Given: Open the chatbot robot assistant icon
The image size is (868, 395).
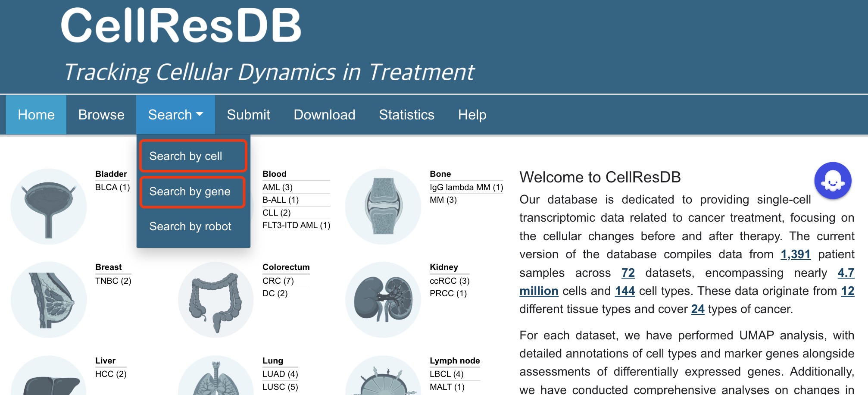Looking at the screenshot, I should 833,181.
